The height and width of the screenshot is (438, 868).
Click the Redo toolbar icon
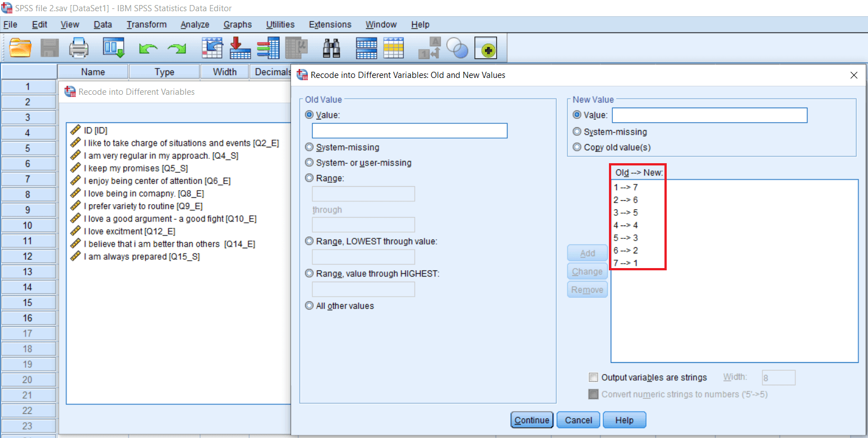click(177, 48)
